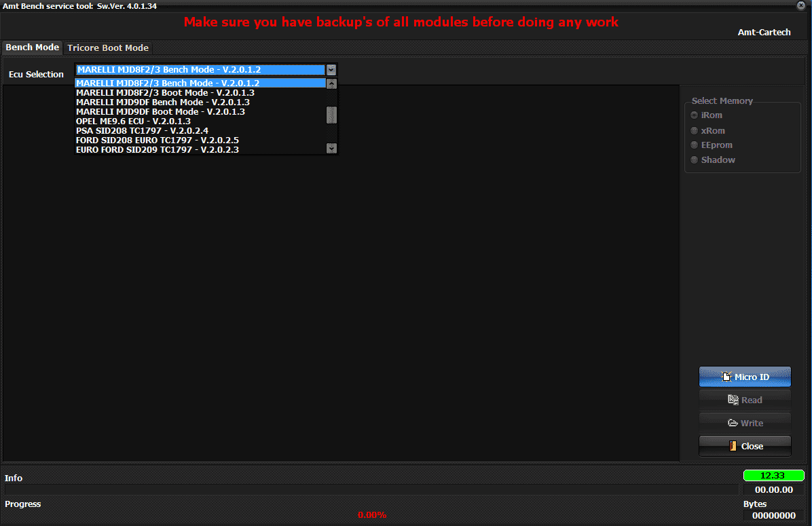The image size is (812, 526).
Task: Click the Micro ID button
Action: 745,377
